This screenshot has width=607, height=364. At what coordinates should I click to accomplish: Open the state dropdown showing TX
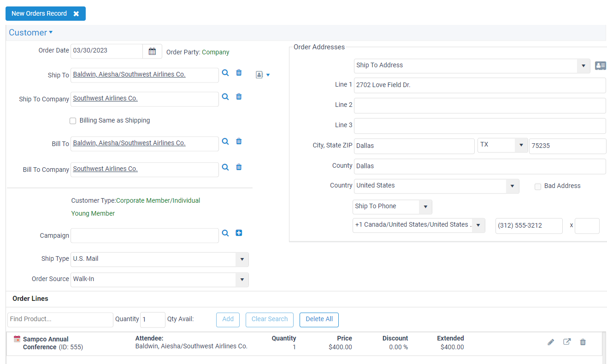[x=521, y=145]
